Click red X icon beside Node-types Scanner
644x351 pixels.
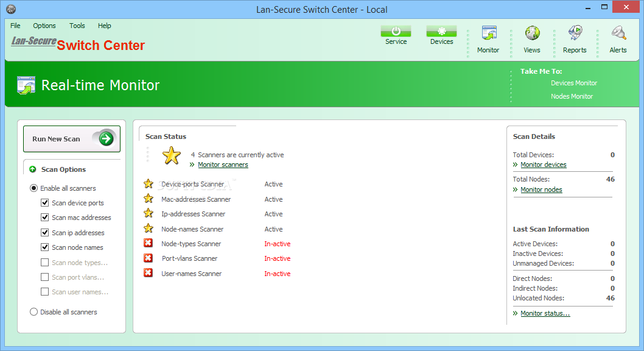(x=149, y=243)
